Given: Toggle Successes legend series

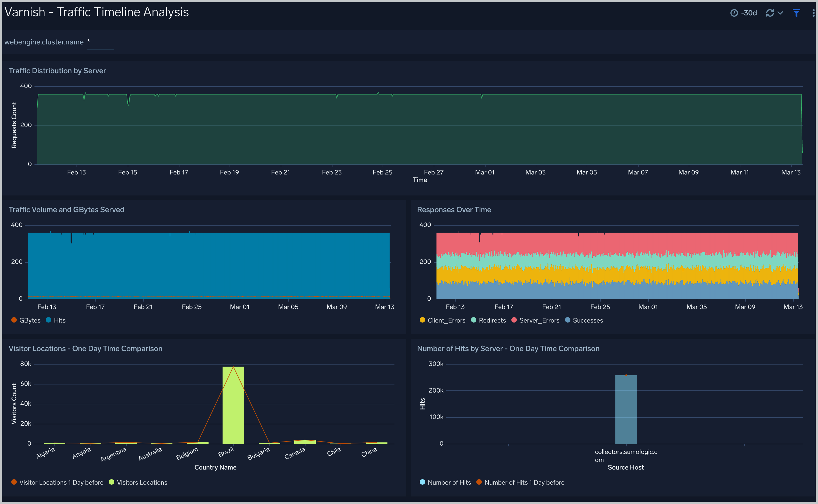Looking at the screenshot, I should (584, 320).
